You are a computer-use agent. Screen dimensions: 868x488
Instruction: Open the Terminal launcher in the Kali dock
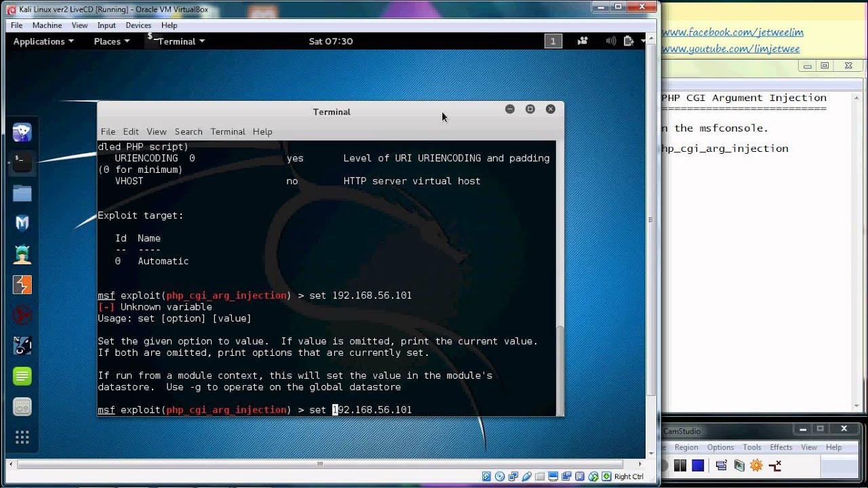(22, 163)
